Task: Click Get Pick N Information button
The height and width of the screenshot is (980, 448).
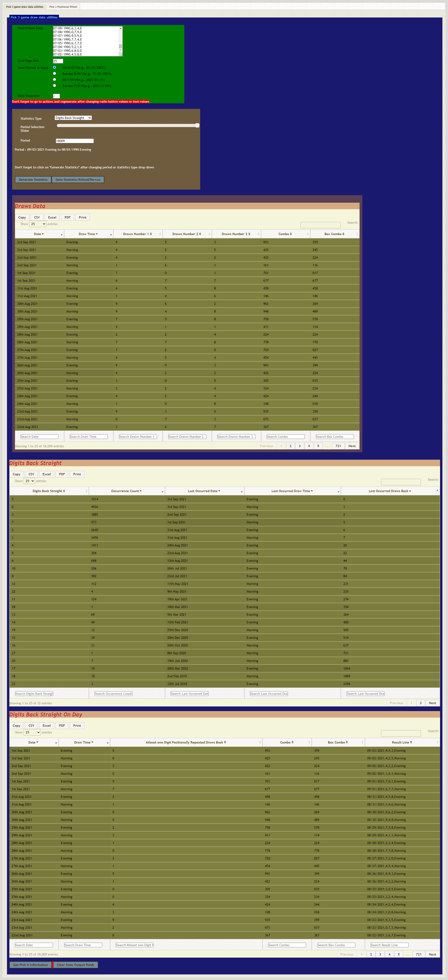Action: point(31,965)
